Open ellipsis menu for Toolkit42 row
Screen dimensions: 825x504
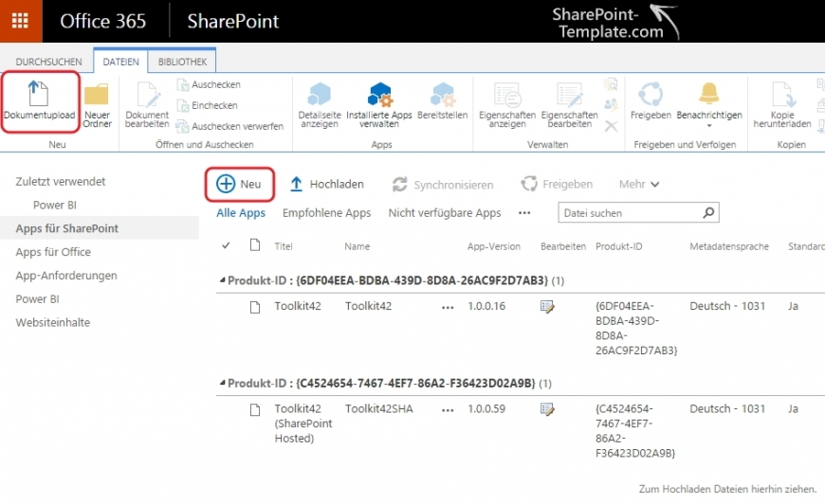[448, 307]
